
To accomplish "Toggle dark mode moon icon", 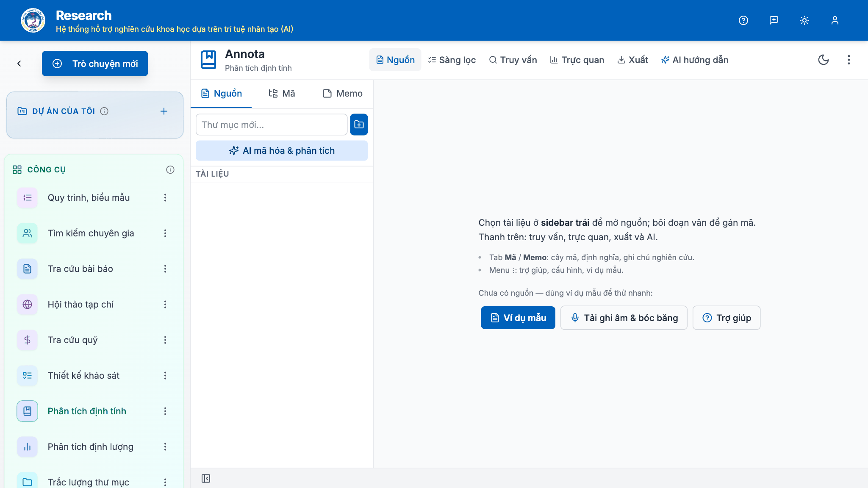I will (823, 60).
